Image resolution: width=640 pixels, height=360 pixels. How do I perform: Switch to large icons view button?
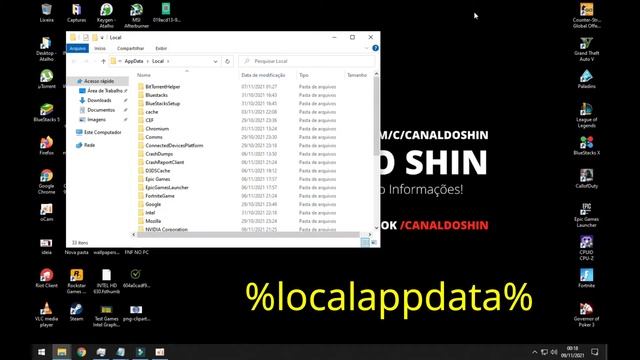(373, 242)
